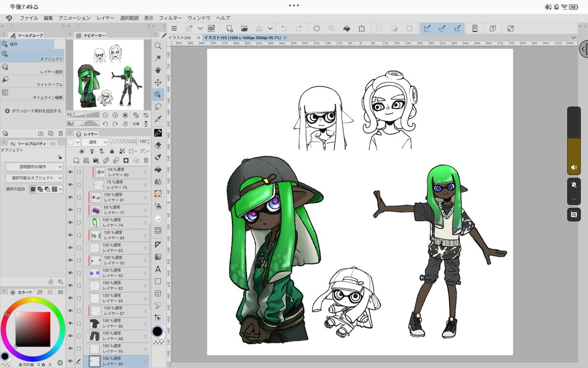Screen dimensions: 588x368
Task: Select the Move layer tool
Action: [x=158, y=82]
